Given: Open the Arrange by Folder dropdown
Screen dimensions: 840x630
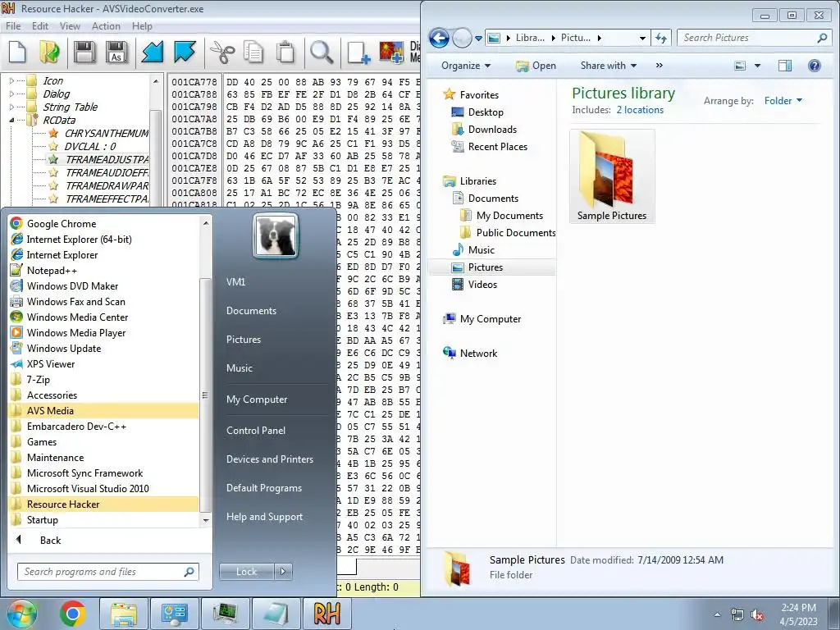Looking at the screenshot, I should click(783, 101).
